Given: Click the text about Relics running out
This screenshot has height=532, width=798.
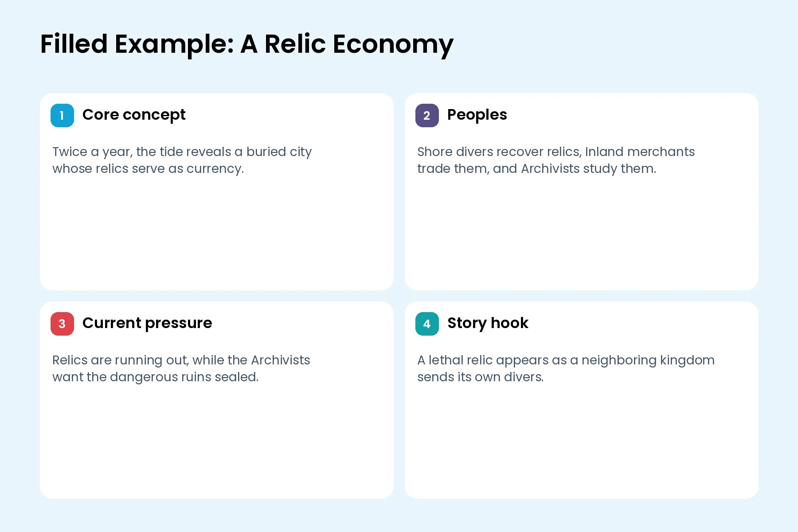Looking at the screenshot, I should [181, 368].
